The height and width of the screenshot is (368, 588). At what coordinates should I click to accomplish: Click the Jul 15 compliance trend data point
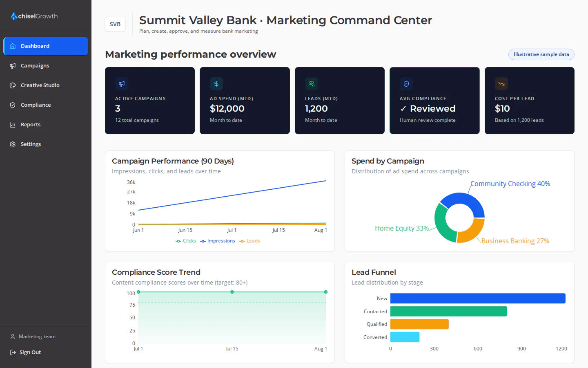[x=232, y=292]
